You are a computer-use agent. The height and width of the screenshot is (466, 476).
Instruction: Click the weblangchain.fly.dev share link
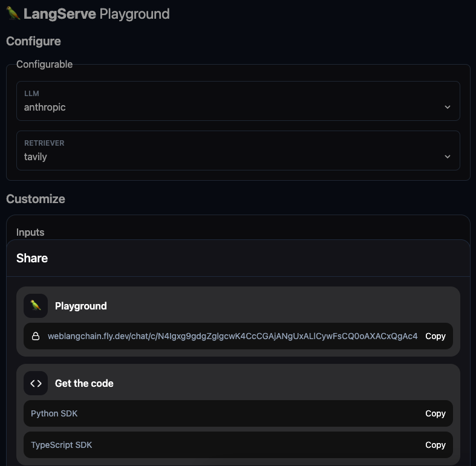pos(232,336)
